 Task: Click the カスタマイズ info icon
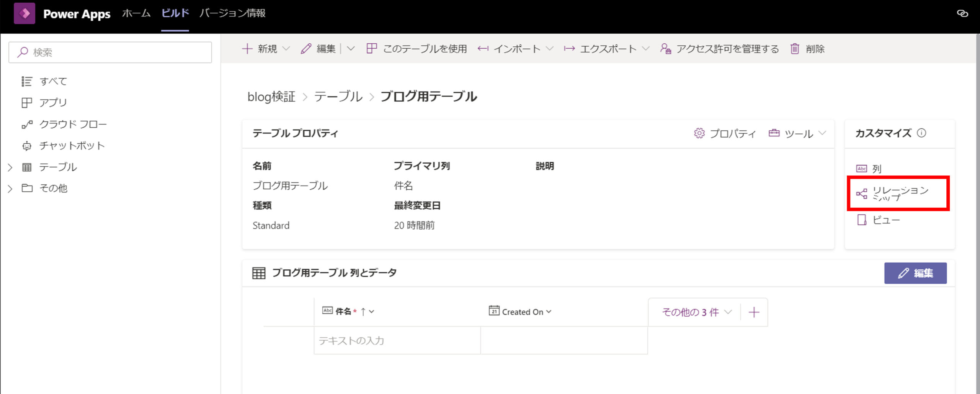921,133
